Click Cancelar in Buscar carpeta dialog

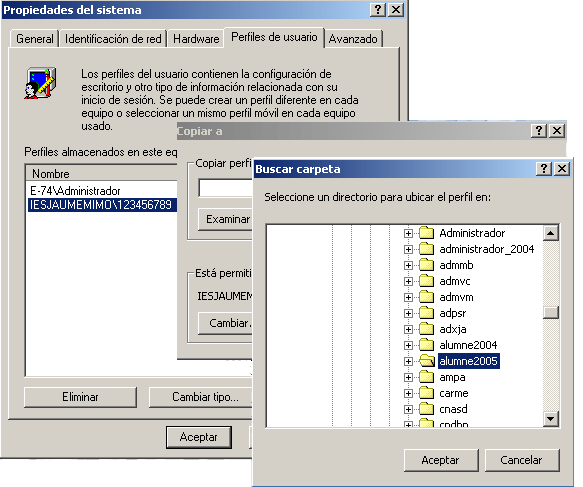[x=522, y=460]
